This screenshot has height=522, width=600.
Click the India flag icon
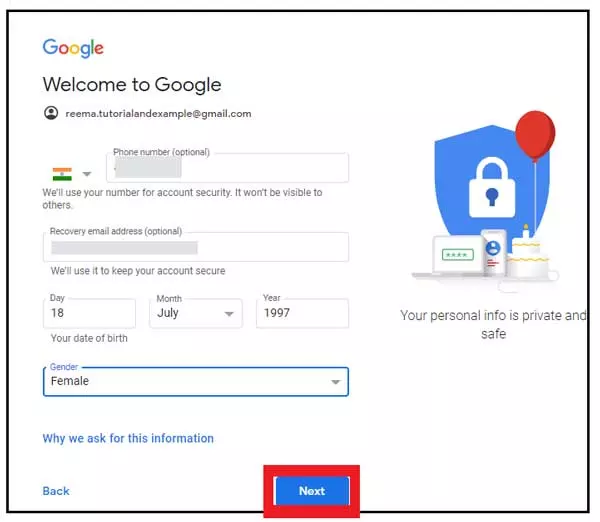coord(62,174)
